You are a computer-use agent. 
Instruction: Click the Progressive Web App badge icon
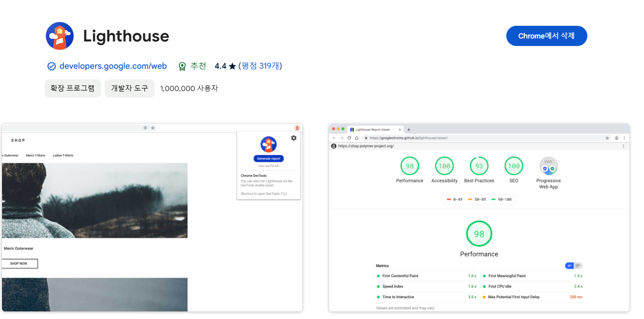click(x=548, y=166)
